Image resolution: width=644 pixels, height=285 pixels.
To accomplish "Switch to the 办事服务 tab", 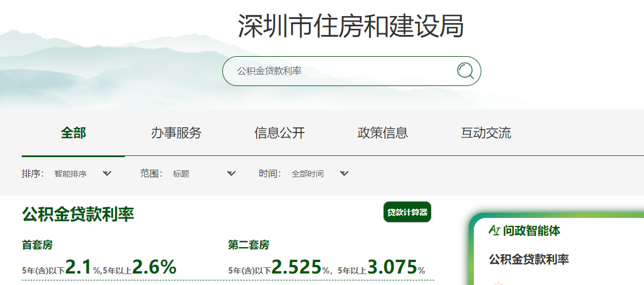I will coord(176,133).
